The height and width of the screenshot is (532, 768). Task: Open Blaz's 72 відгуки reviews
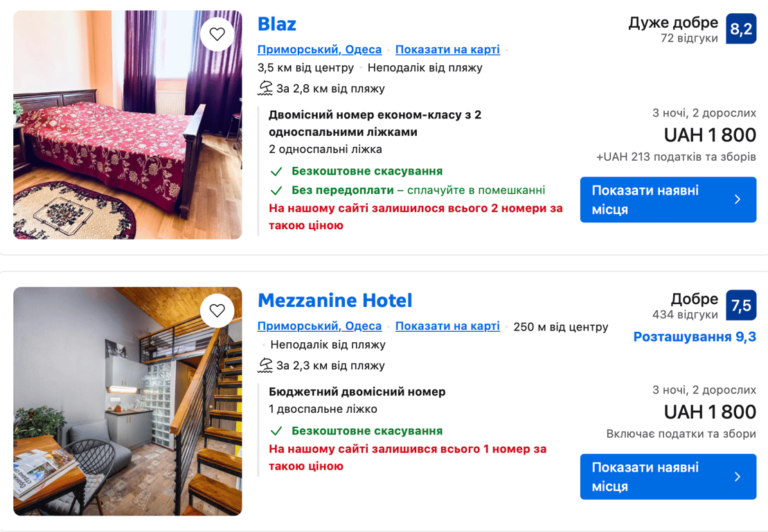pyautogui.click(x=689, y=39)
